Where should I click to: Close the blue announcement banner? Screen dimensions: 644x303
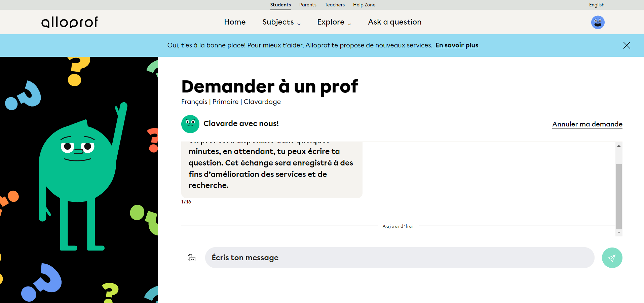[x=626, y=45]
